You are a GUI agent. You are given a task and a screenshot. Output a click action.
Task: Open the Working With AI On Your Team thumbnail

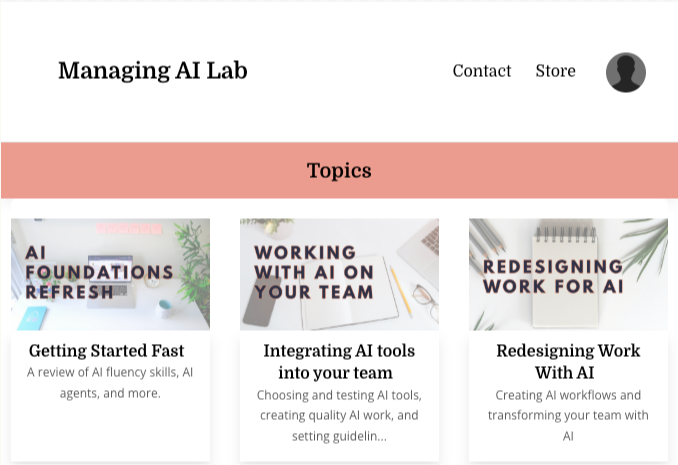339,274
